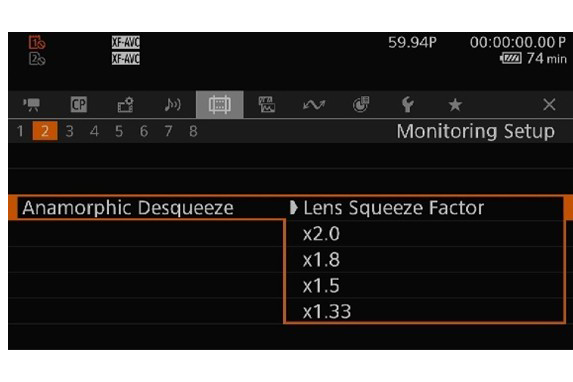Open the Camera Setup menu icon
Image resolution: width=573 pixels, height=382 pixels.
(32, 105)
